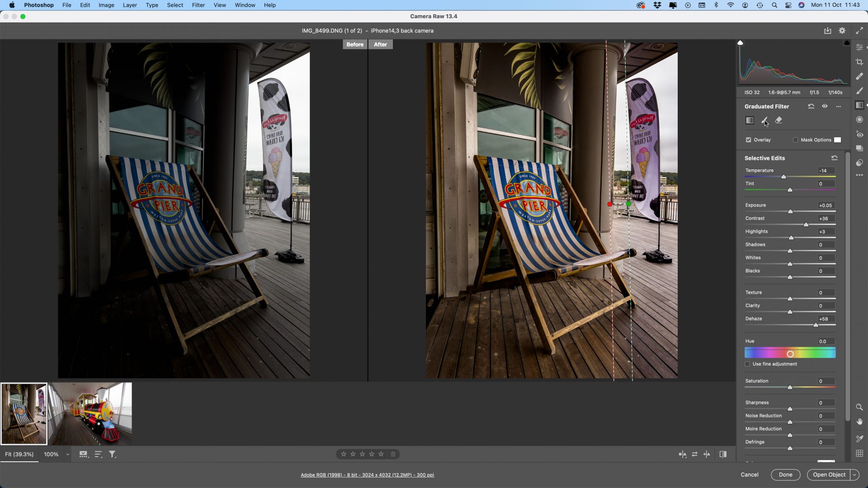The image size is (868, 488).
Task: Select the Spot Removal bandage tool
Action: [859, 76]
